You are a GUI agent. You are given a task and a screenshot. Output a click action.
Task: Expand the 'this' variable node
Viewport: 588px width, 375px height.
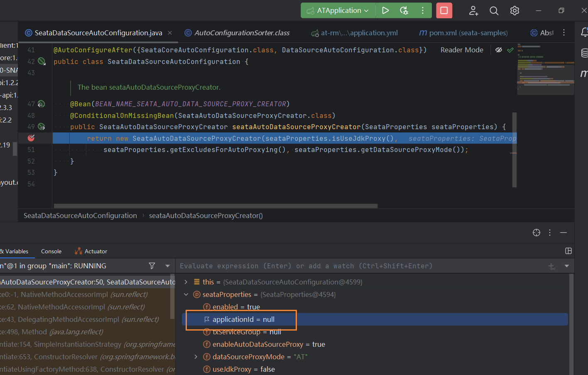186,282
